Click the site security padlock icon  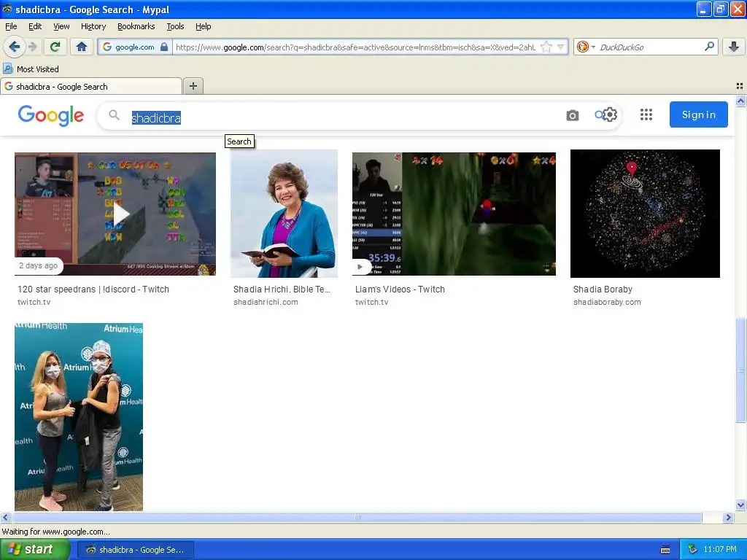pyautogui.click(x=164, y=47)
